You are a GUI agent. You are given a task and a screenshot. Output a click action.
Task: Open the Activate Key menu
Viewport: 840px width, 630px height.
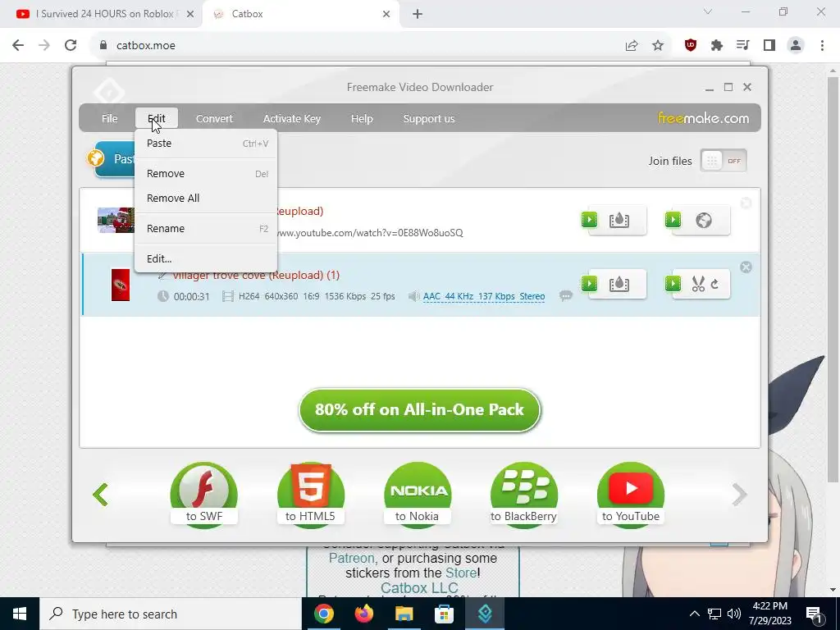click(291, 118)
